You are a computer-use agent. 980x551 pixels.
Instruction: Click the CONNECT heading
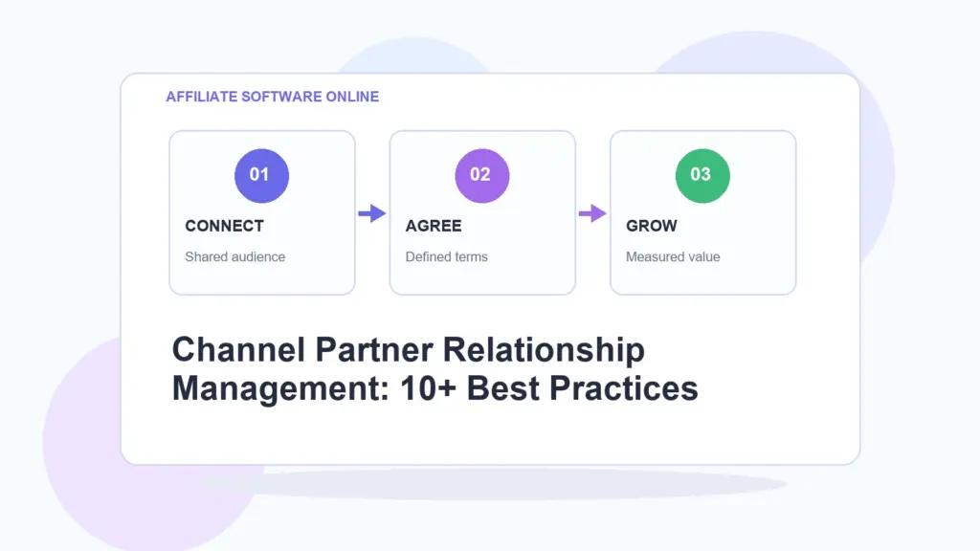click(x=224, y=226)
